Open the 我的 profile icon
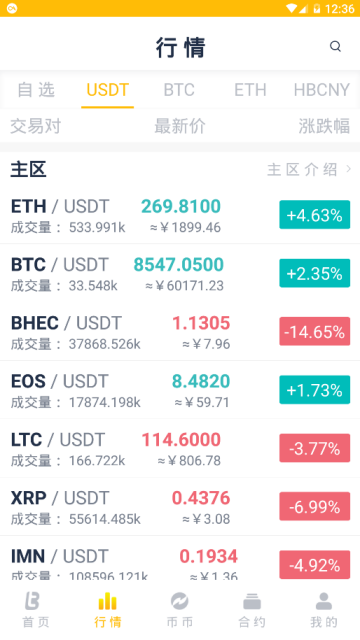The image size is (360, 640). [x=324, y=601]
